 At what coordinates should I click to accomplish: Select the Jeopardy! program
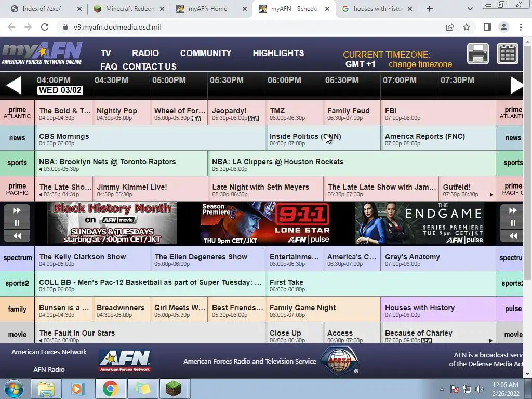click(236, 113)
